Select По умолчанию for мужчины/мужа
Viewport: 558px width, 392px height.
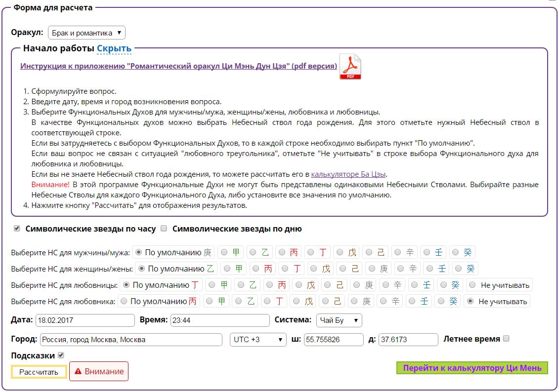point(139,252)
